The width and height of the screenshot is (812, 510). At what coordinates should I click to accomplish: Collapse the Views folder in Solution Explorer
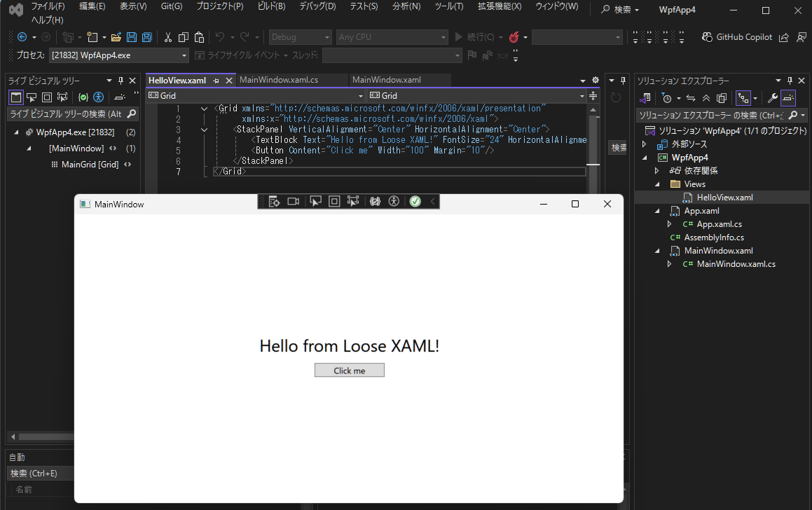(x=657, y=184)
